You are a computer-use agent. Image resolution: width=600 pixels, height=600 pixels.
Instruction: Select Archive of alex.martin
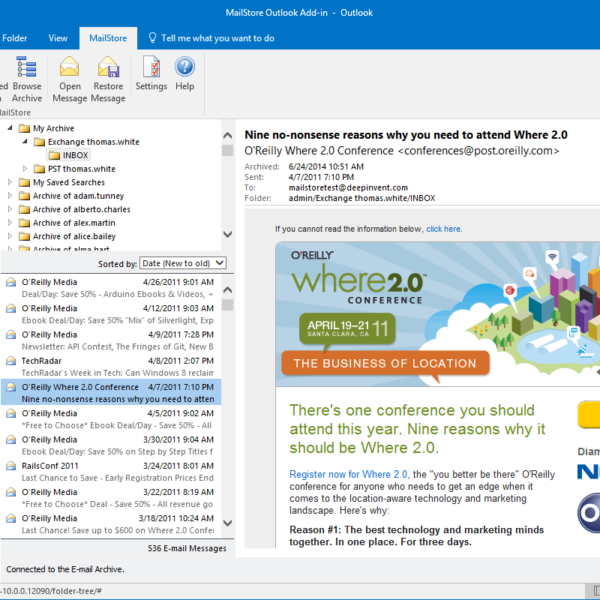pyautogui.click(x=67, y=223)
